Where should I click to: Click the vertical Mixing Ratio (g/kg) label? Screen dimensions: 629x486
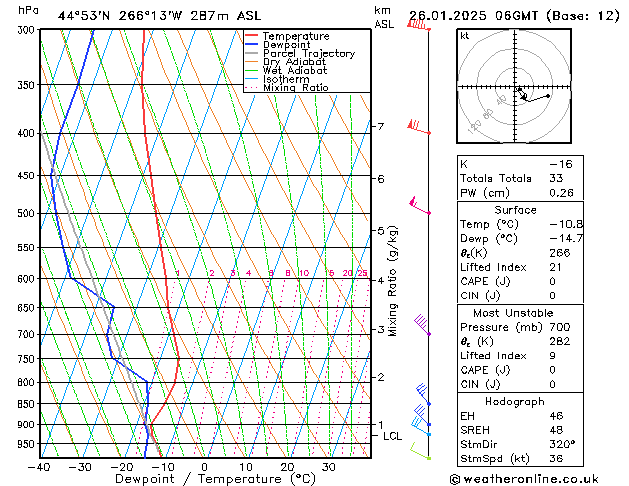point(393,281)
